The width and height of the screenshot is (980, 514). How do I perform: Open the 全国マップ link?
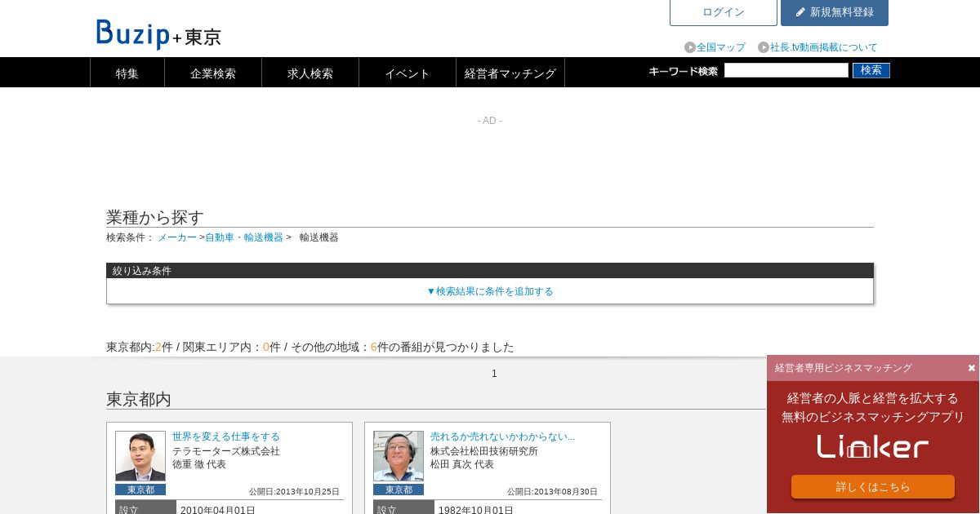pyautogui.click(x=721, y=47)
